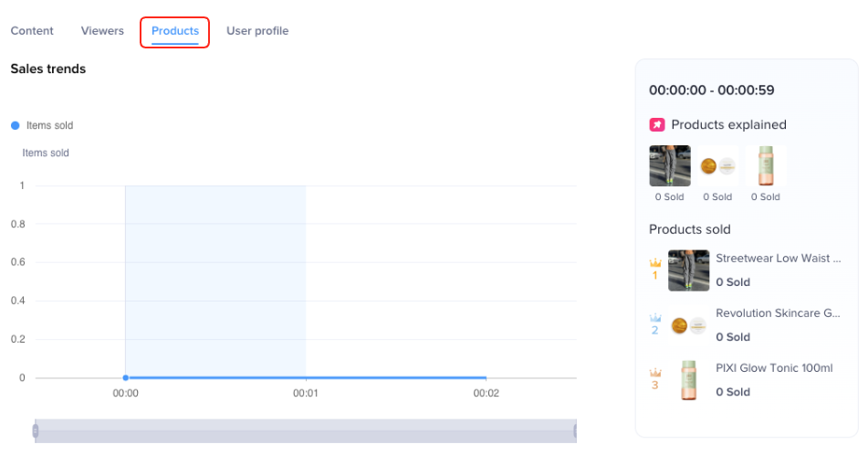This screenshot has width=868, height=455.
Task: Click PIXI Glow Tonic bottle image in Products sold
Action: click(x=688, y=380)
